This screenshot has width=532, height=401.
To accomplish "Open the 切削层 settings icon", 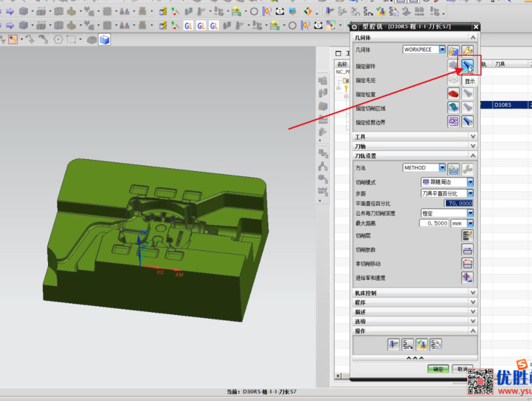I will point(467,235).
